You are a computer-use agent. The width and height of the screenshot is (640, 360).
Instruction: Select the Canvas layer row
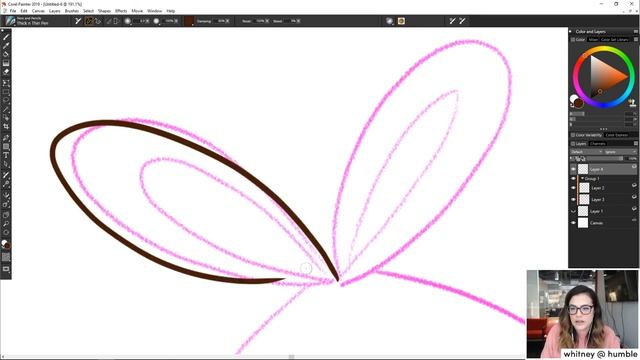click(x=604, y=223)
